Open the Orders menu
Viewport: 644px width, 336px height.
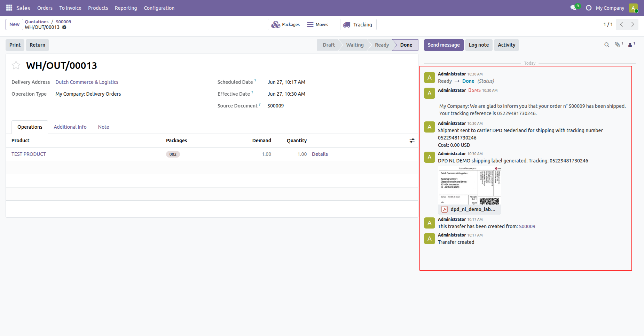(x=45, y=8)
